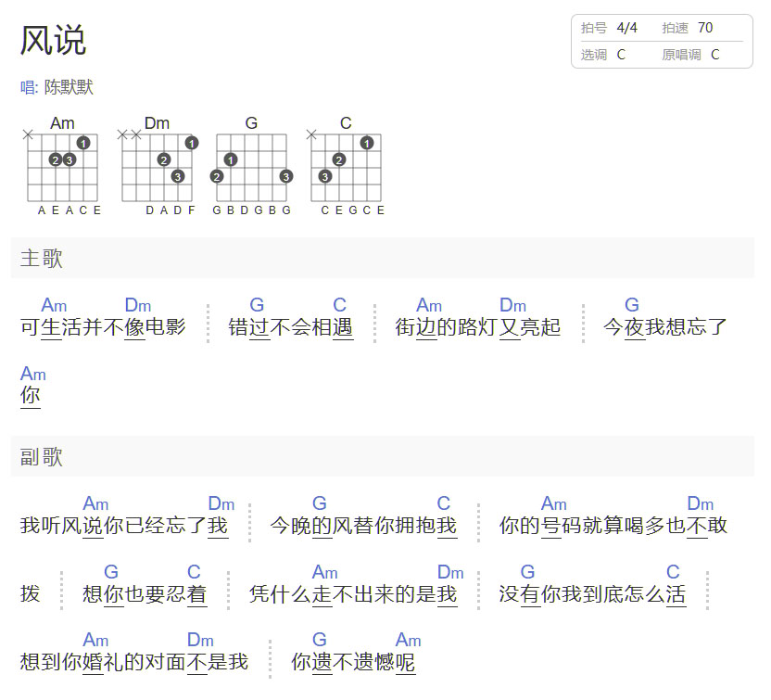Click Am chord above 街边的路灯
Screen dimensions: 771x700
(x=429, y=305)
